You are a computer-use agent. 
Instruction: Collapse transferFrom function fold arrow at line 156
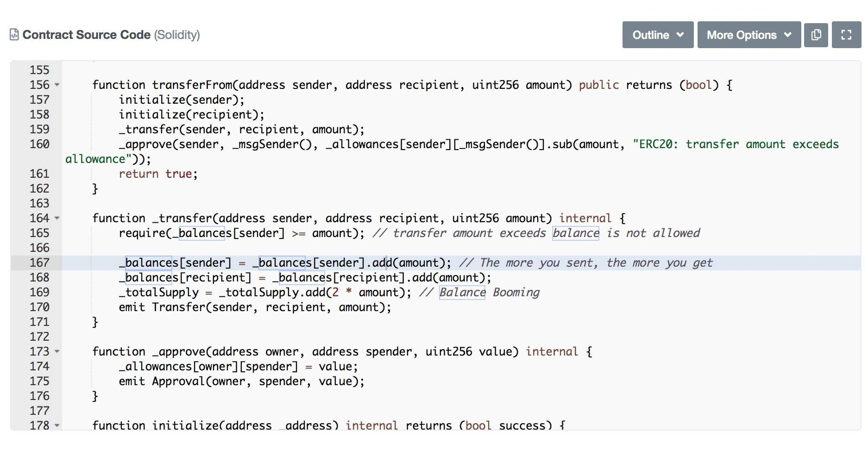click(57, 85)
